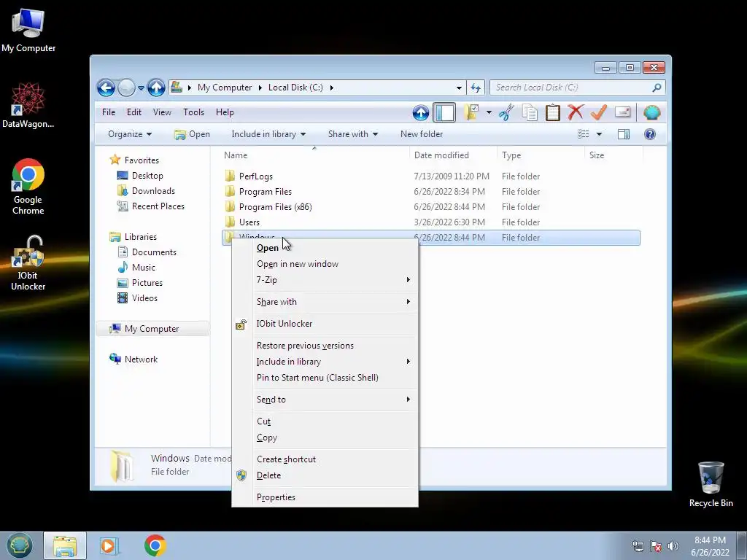Open the File menu

click(109, 112)
